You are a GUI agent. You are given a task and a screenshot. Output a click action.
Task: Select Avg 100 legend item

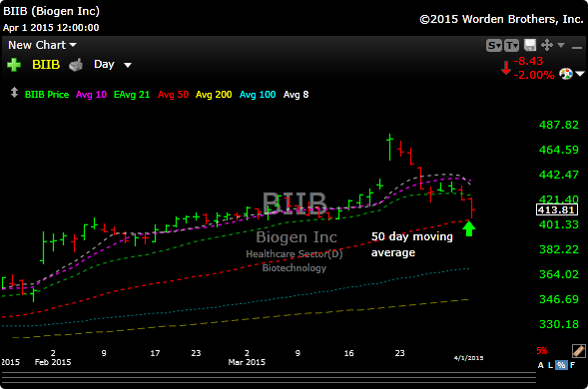[258, 95]
